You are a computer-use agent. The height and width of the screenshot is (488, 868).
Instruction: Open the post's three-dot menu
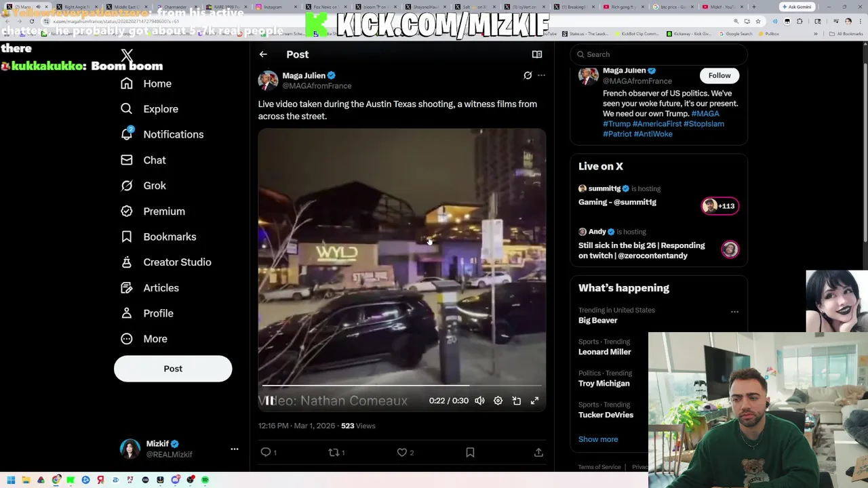tap(541, 75)
